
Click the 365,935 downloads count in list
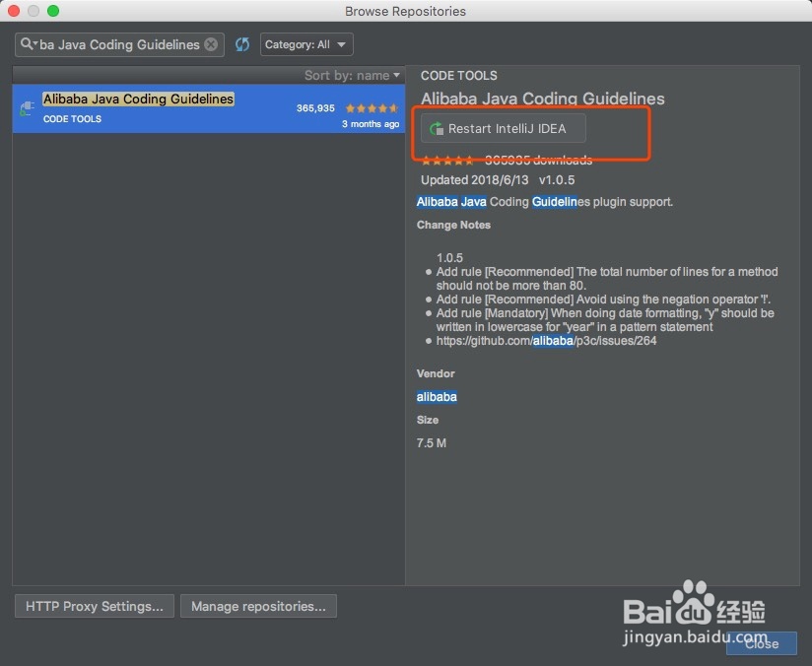pyautogui.click(x=315, y=108)
